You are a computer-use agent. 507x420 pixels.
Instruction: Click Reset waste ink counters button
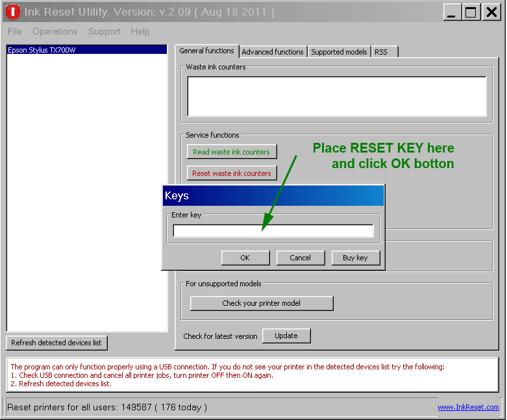[x=232, y=173]
